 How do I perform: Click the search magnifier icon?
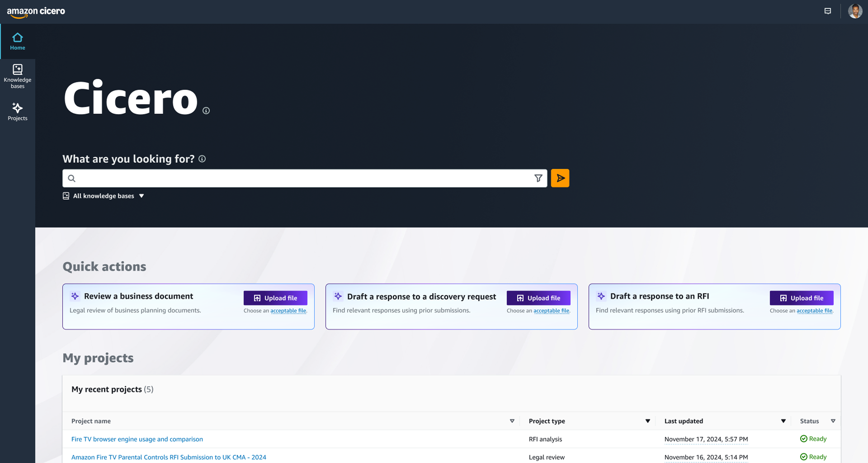tap(71, 178)
